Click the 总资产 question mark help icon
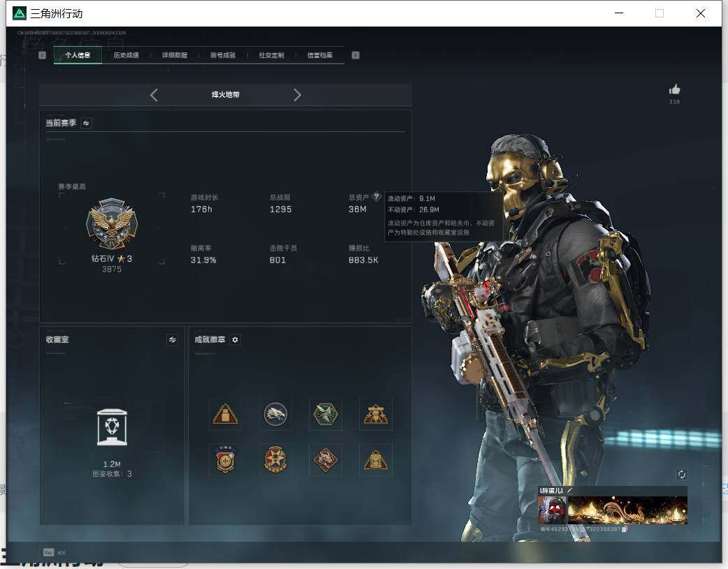Image resolution: width=728 pixels, height=569 pixels. pos(377,196)
